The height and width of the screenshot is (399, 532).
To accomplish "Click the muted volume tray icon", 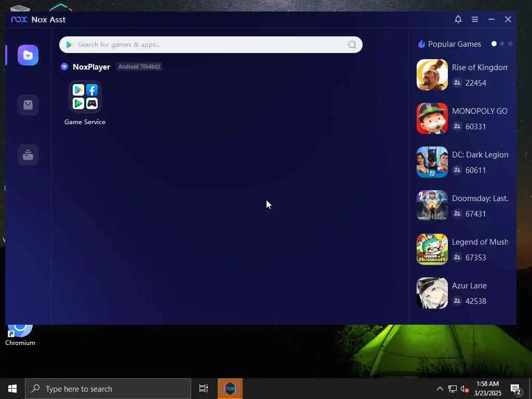I will [464, 389].
